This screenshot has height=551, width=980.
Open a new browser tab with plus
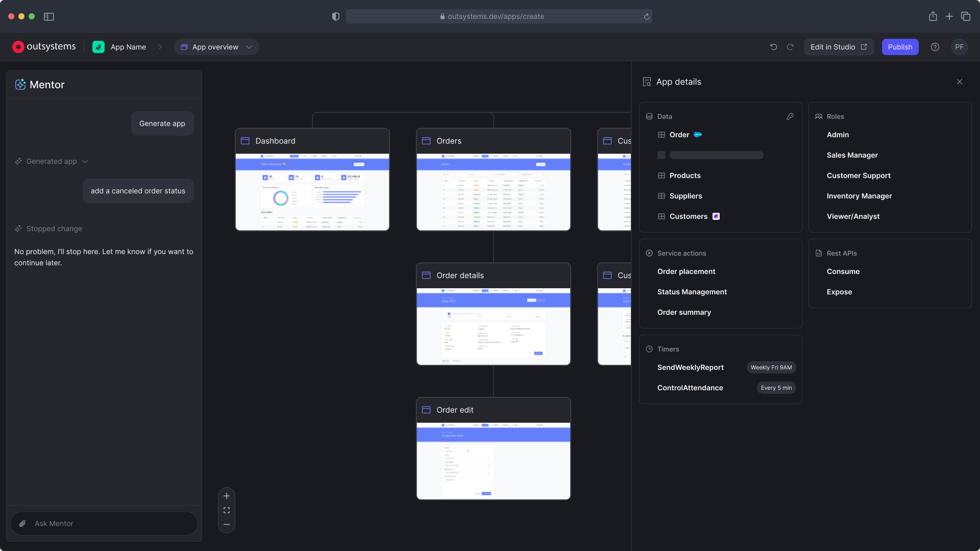(949, 16)
